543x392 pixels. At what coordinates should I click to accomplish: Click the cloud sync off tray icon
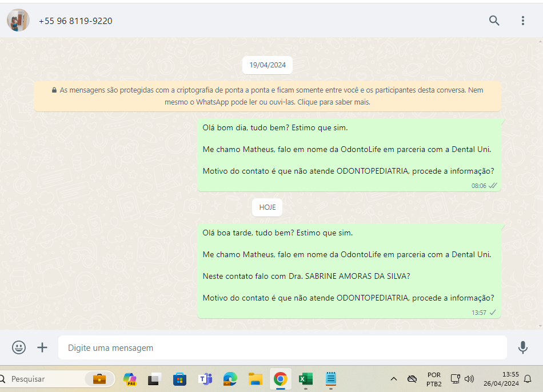click(412, 379)
